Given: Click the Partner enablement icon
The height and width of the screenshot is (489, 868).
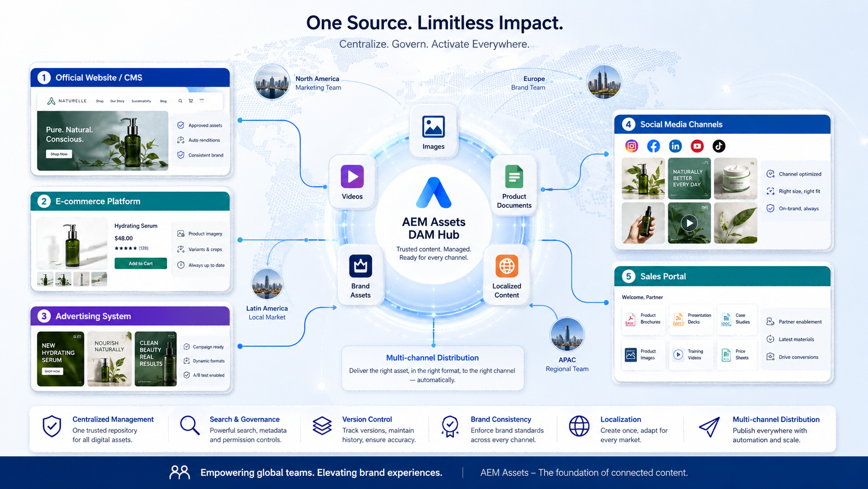Looking at the screenshot, I should coord(770,322).
